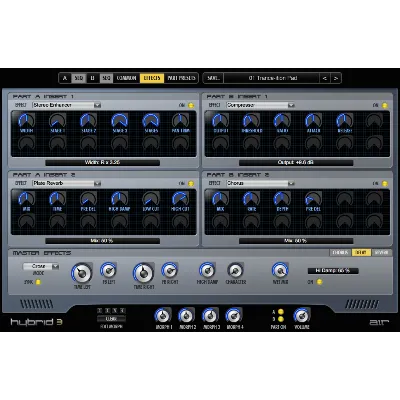This screenshot has width=400, height=400.
Task: Click the Plate Reverb Mix knob
Action: pyautogui.click(x=26, y=199)
